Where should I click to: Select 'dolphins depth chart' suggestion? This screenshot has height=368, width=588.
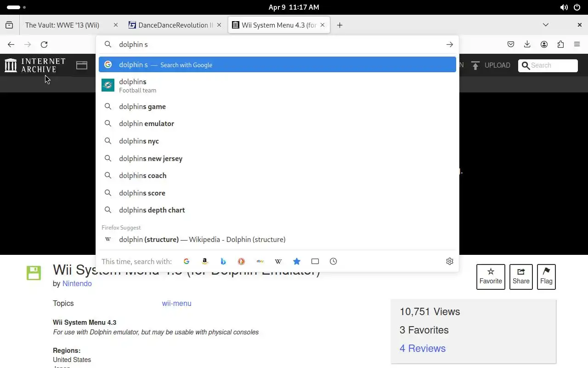(x=277, y=210)
